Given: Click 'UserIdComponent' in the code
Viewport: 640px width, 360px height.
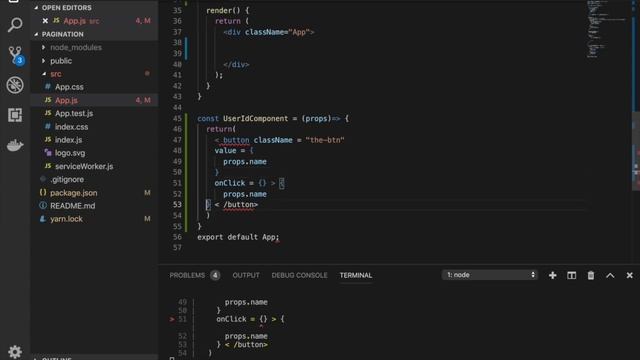Looking at the screenshot, I should tap(256, 118).
